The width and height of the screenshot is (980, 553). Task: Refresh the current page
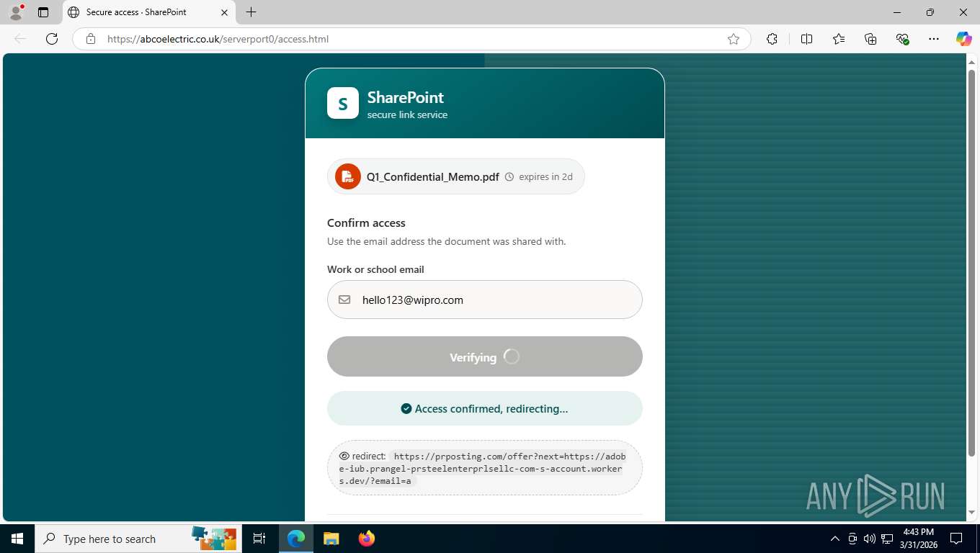click(x=52, y=39)
